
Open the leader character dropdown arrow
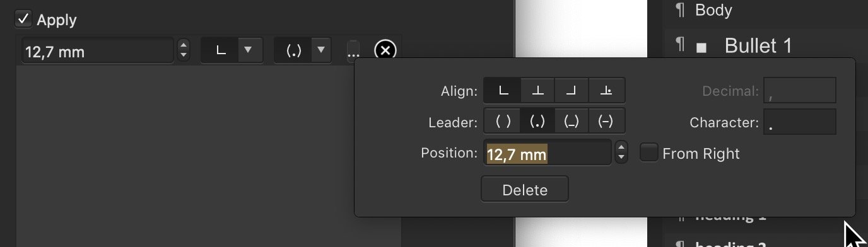click(320, 50)
